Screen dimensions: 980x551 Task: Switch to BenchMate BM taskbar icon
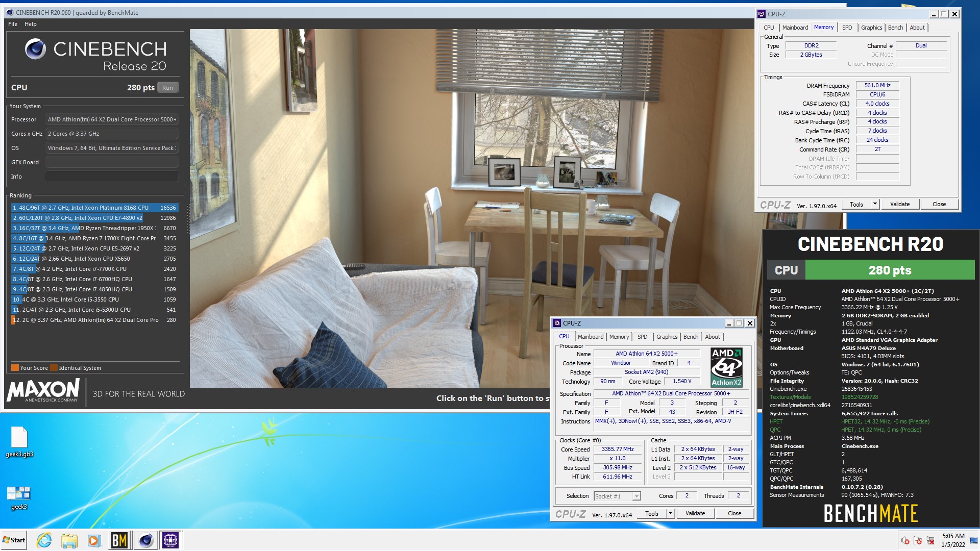click(x=119, y=540)
